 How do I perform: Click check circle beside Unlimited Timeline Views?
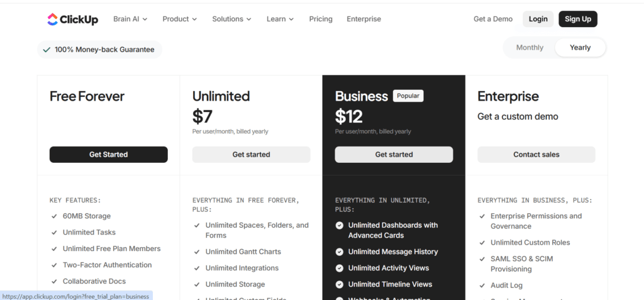[x=339, y=284]
